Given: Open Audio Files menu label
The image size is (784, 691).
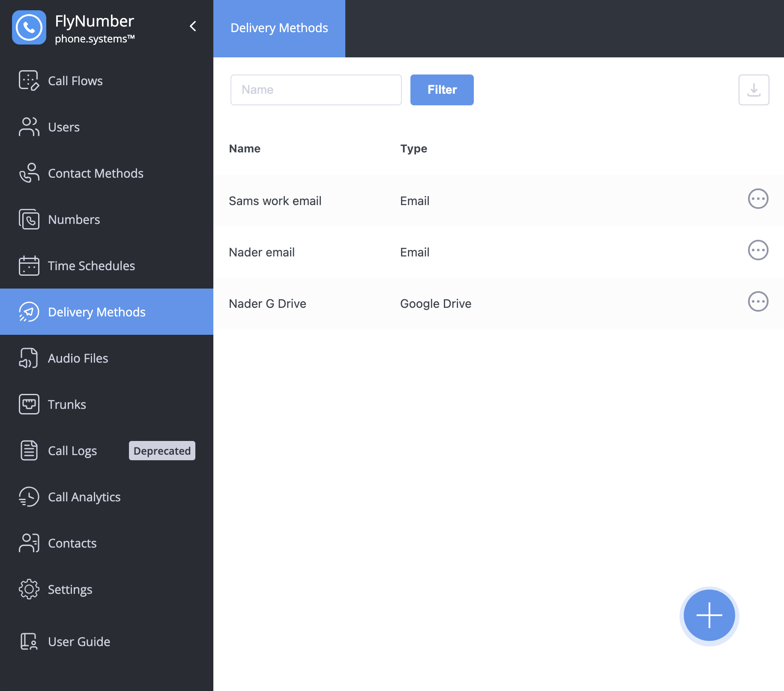Looking at the screenshot, I should (x=78, y=358).
